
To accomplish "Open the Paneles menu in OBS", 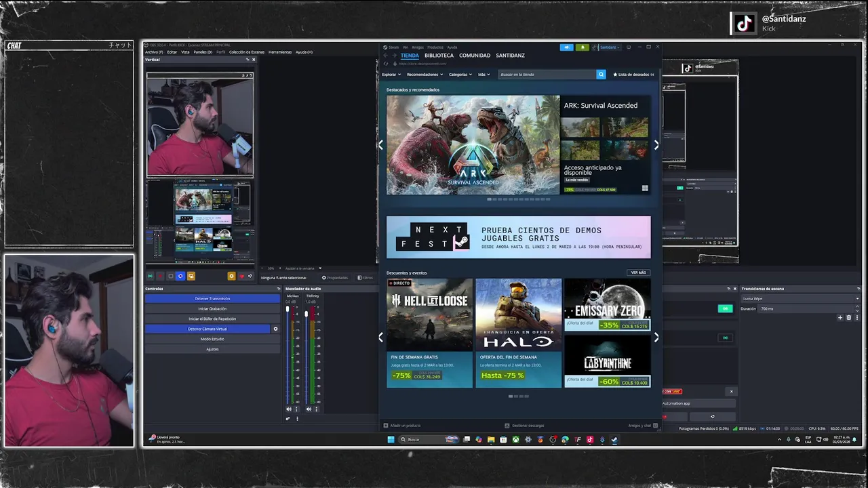I will click(x=203, y=52).
